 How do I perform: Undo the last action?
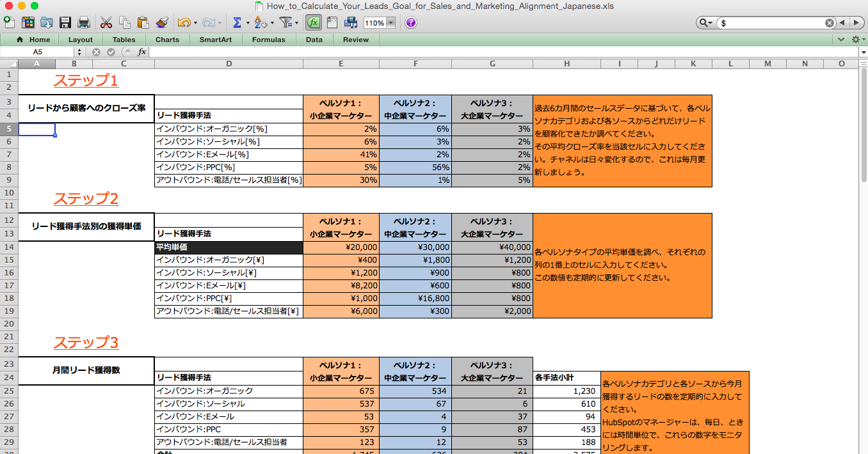[x=183, y=22]
